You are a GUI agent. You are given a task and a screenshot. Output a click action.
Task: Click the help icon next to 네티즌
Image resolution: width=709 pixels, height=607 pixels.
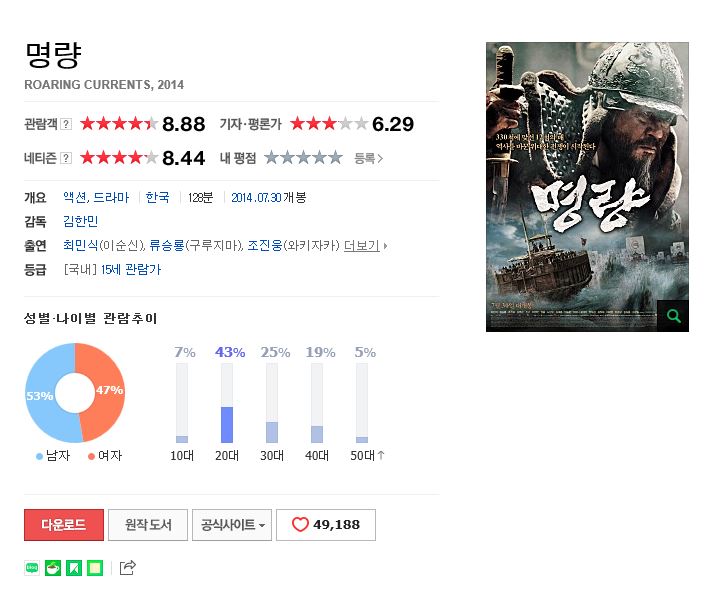66,158
